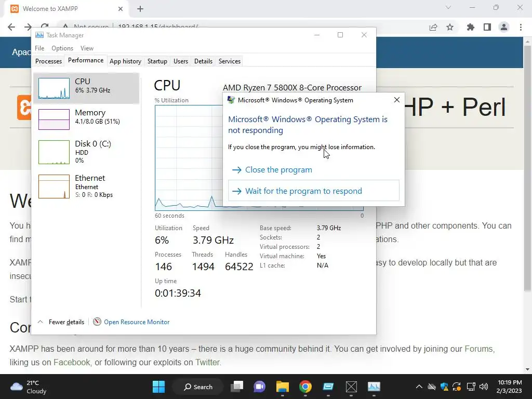
Task: Select Memory in the performance sidebar
Action: [87, 119]
